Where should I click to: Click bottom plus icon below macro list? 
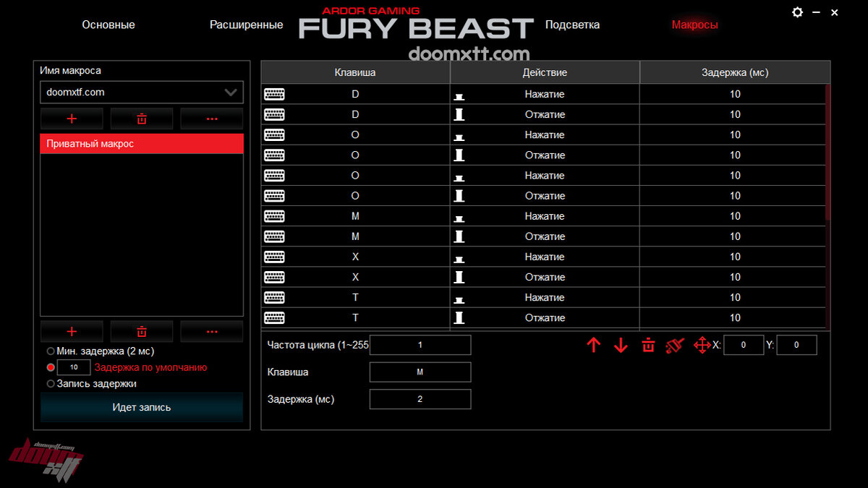72,331
